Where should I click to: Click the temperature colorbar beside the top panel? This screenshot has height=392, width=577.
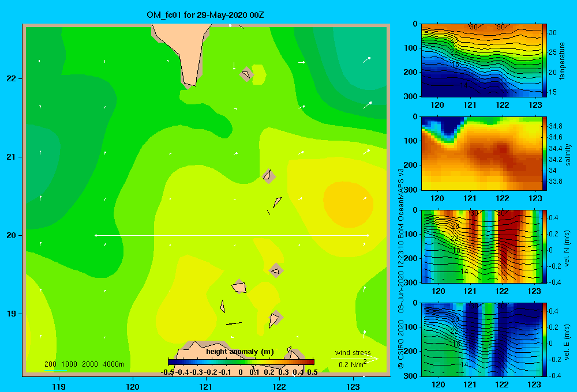(545, 61)
